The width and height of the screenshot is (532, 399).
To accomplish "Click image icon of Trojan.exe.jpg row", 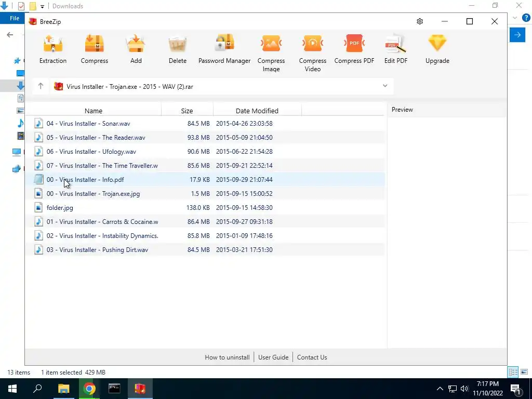I will [x=38, y=193].
